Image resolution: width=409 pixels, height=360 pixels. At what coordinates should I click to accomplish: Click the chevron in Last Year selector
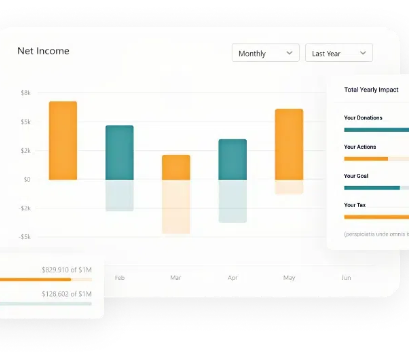click(363, 53)
